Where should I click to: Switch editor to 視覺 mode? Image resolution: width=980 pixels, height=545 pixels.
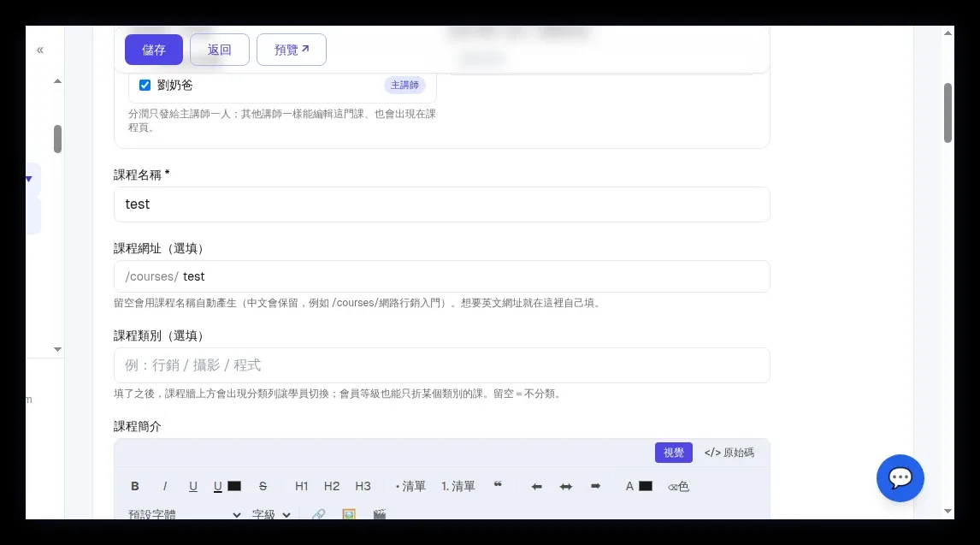(674, 453)
